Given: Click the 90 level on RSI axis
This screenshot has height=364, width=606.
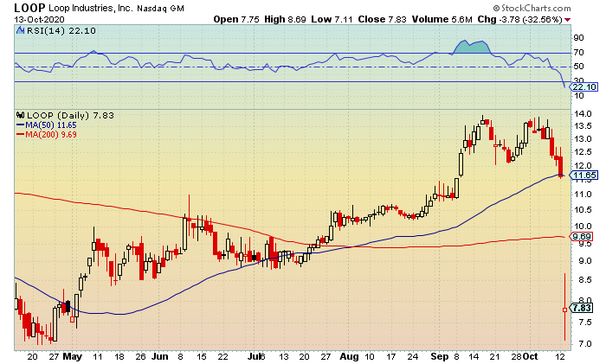Looking at the screenshot, I should 579,38.
